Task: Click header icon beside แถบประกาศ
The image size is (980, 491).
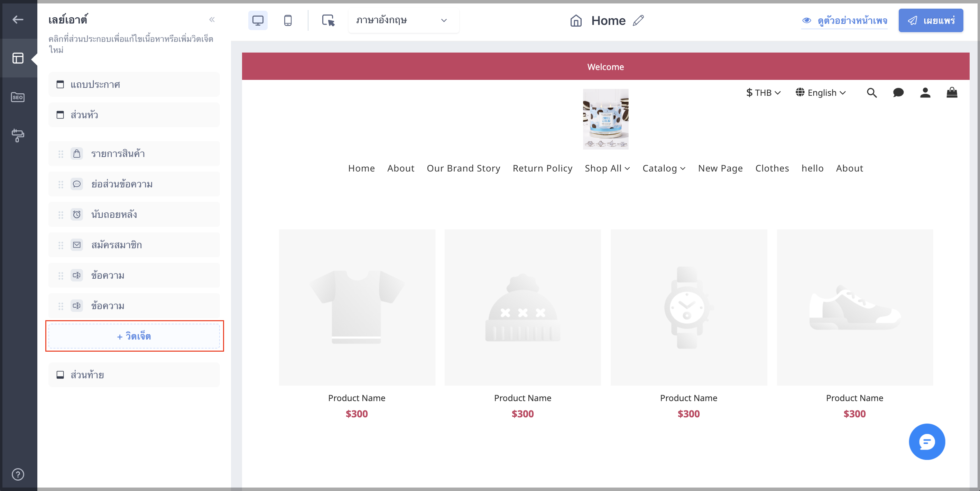Action: click(x=60, y=84)
